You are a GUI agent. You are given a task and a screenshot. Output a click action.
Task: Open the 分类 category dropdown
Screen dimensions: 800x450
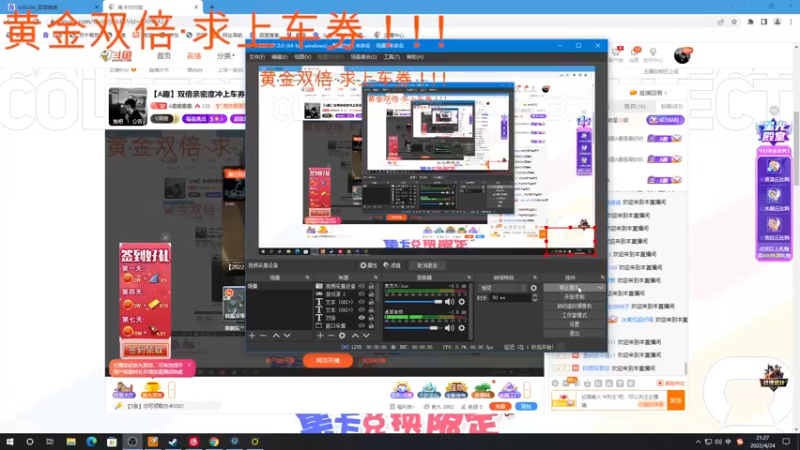[x=225, y=56]
